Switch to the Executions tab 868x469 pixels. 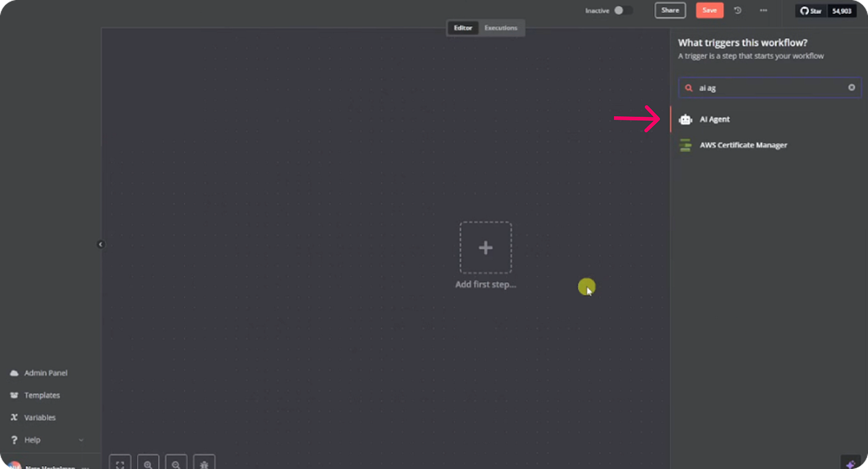pos(501,28)
